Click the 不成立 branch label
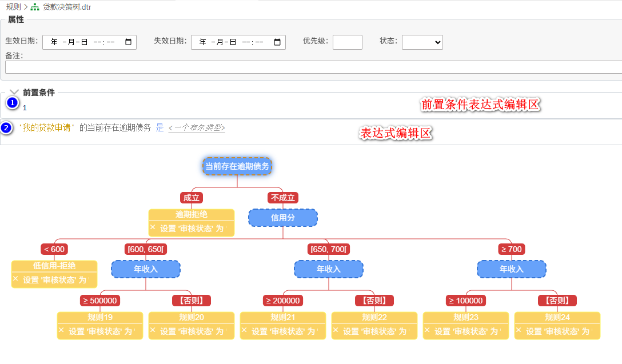622x364 pixels. 282,198
